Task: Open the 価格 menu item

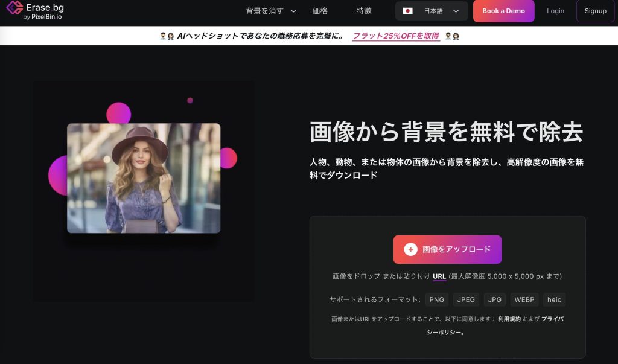Action: click(320, 11)
